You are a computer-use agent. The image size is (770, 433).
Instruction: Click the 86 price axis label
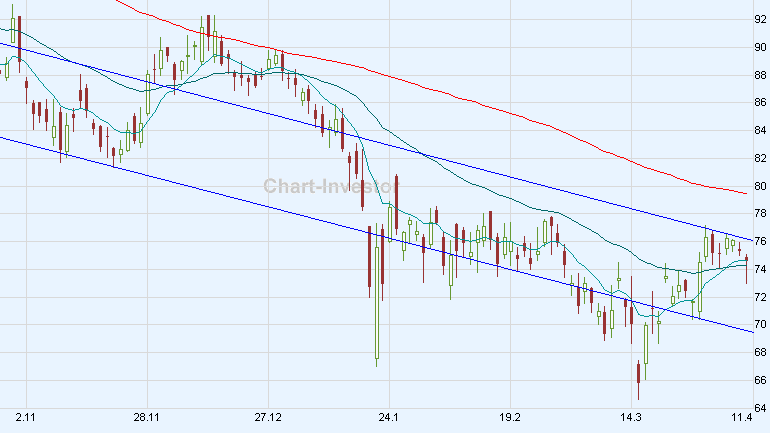click(x=760, y=103)
